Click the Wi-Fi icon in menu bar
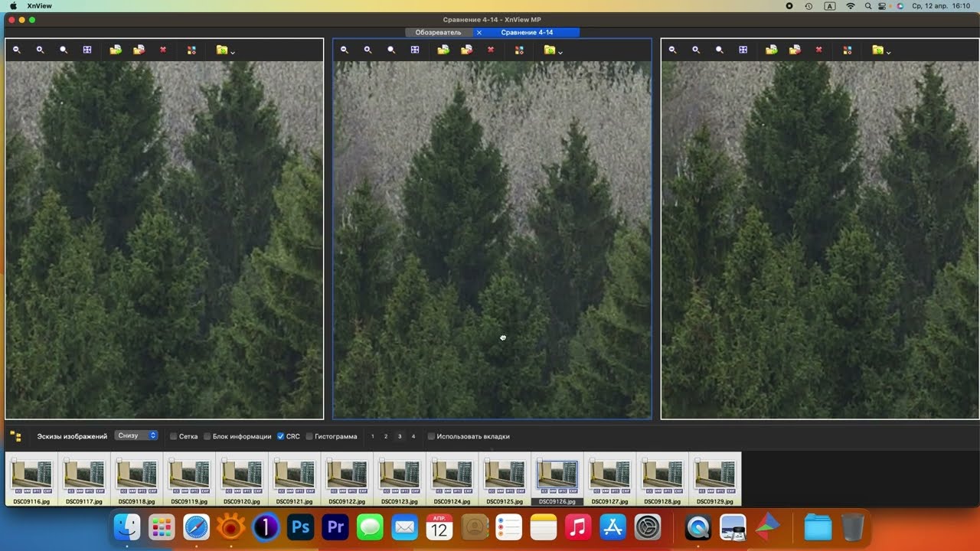 click(850, 5)
